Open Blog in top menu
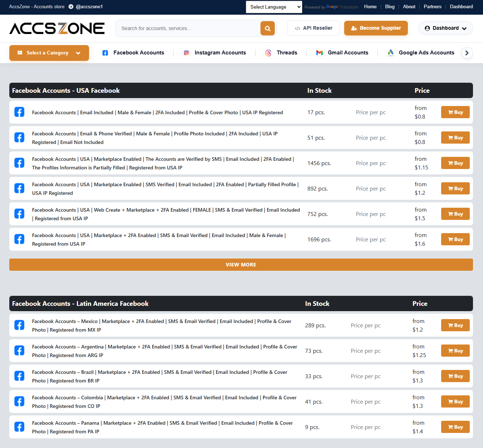 pyautogui.click(x=390, y=7)
